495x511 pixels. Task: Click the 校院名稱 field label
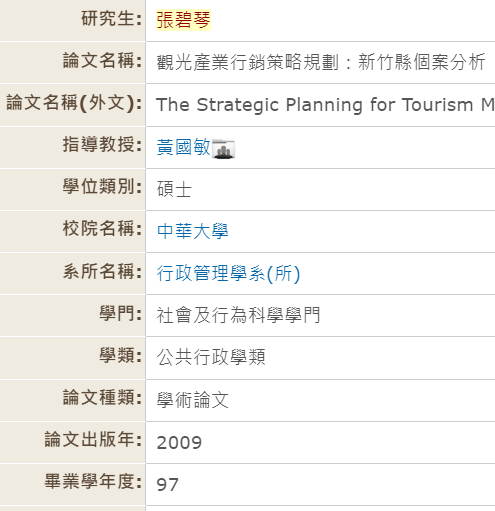(103, 228)
